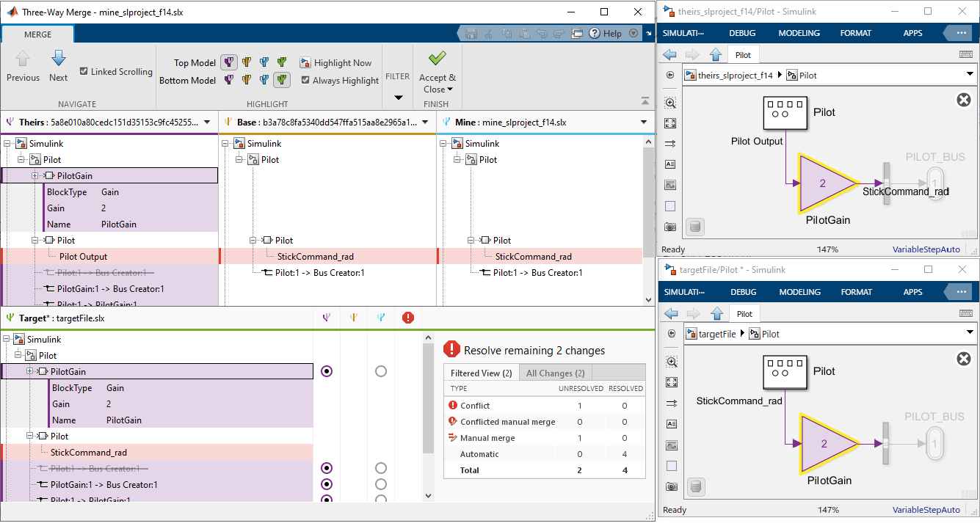Screen dimensions: 980x526
Task: Click Fit to View in theirs_slproject_f14 palette
Action: [670, 123]
